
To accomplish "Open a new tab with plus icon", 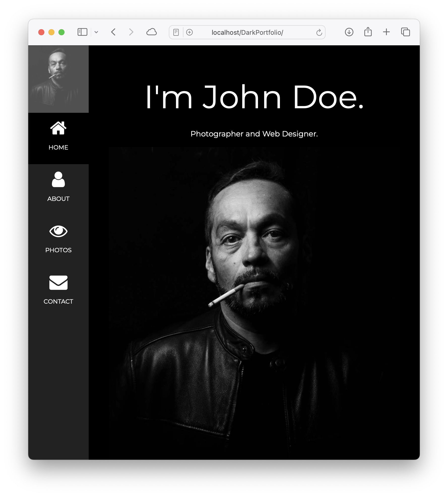I will (x=386, y=32).
